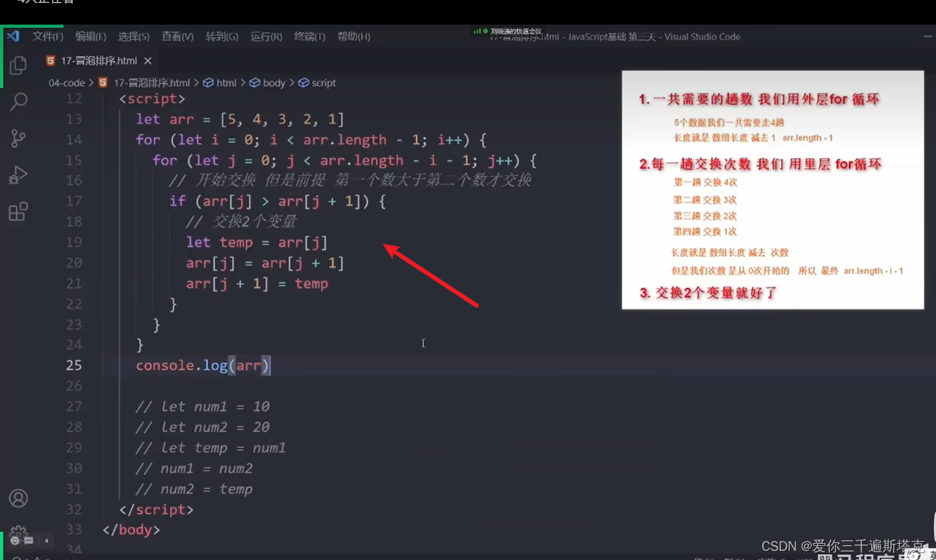Viewport: 936px width, 560px height.
Task: Select the Search icon in activity bar
Action: [x=18, y=100]
